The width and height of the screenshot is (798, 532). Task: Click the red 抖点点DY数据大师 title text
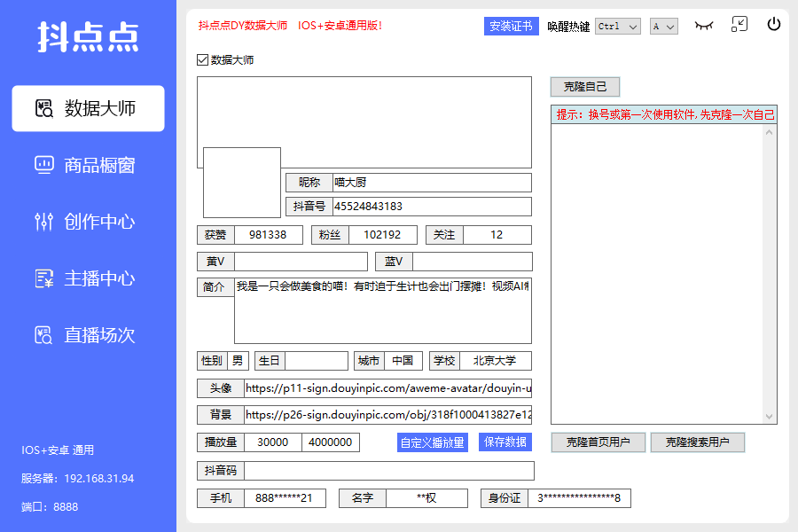[x=243, y=26]
